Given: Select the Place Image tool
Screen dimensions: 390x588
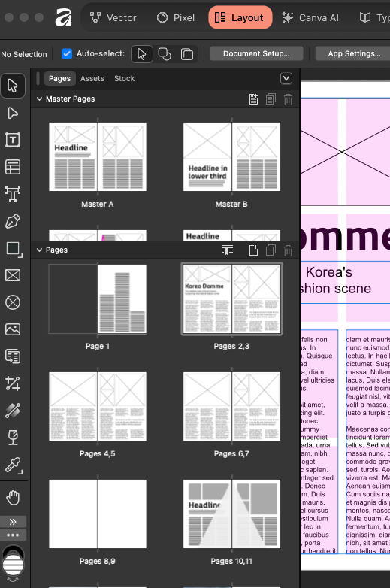Looking at the screenshot, I should [13, 329].
